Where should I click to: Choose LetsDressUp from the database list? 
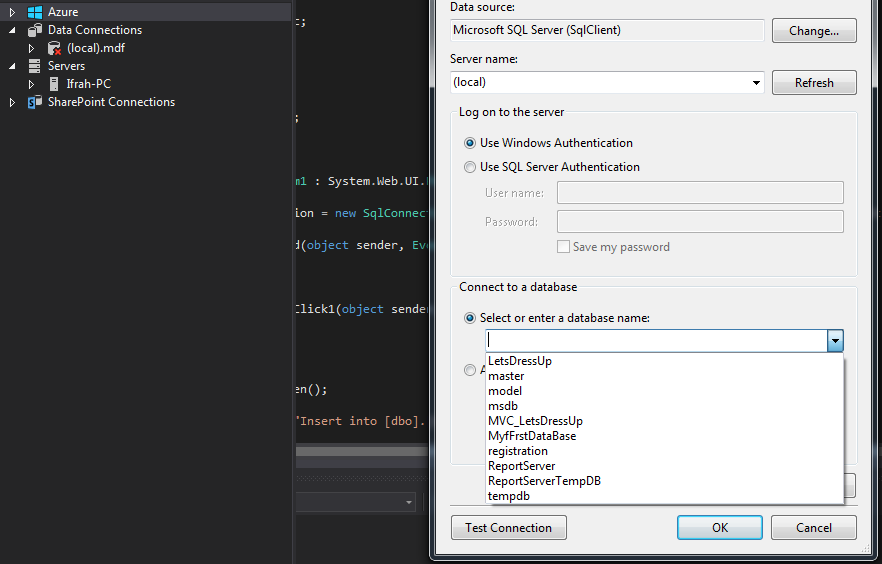[x=664, y=361]
